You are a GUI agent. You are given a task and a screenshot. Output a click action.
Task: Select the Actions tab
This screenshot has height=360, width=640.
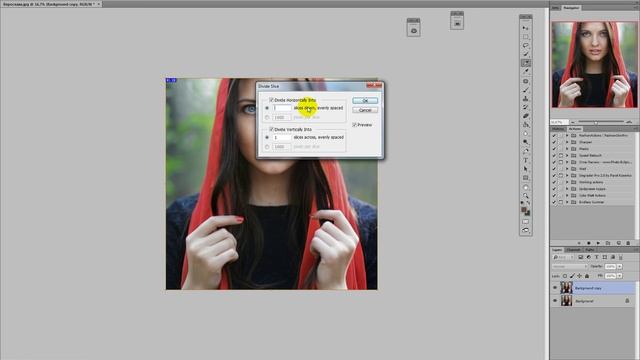pyautogui.click(x=574, y=129)
